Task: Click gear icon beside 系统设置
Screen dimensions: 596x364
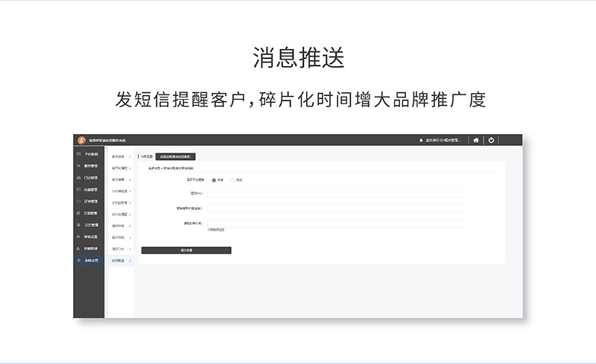Action: (x=79, y=261)
